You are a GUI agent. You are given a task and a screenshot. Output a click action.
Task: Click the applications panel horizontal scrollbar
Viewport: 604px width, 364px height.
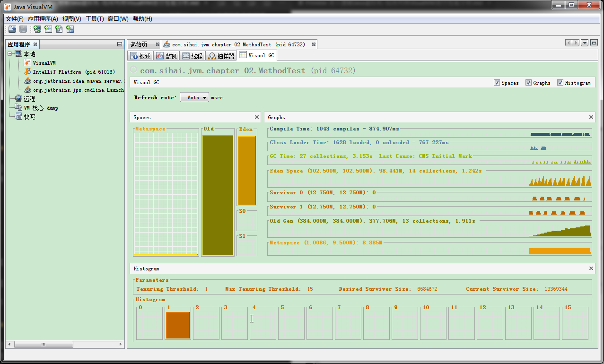coord(43,344)
